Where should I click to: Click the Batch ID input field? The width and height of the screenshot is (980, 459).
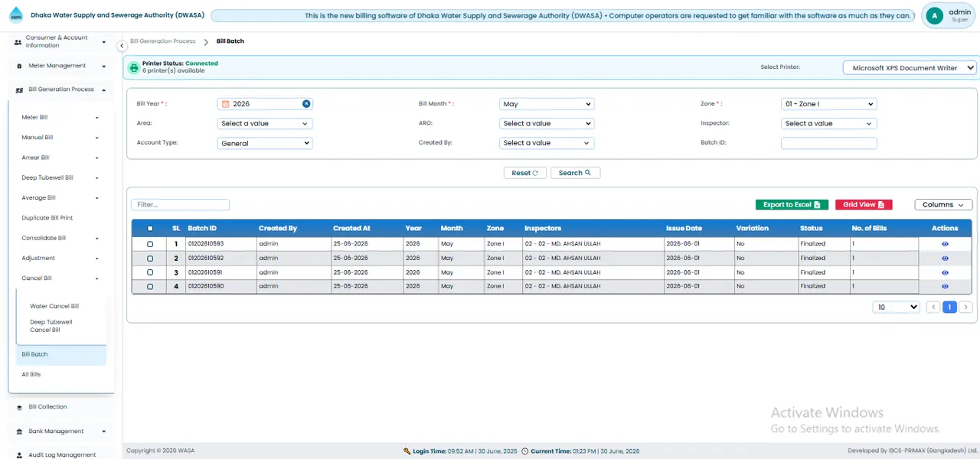[x=828, y=143]
